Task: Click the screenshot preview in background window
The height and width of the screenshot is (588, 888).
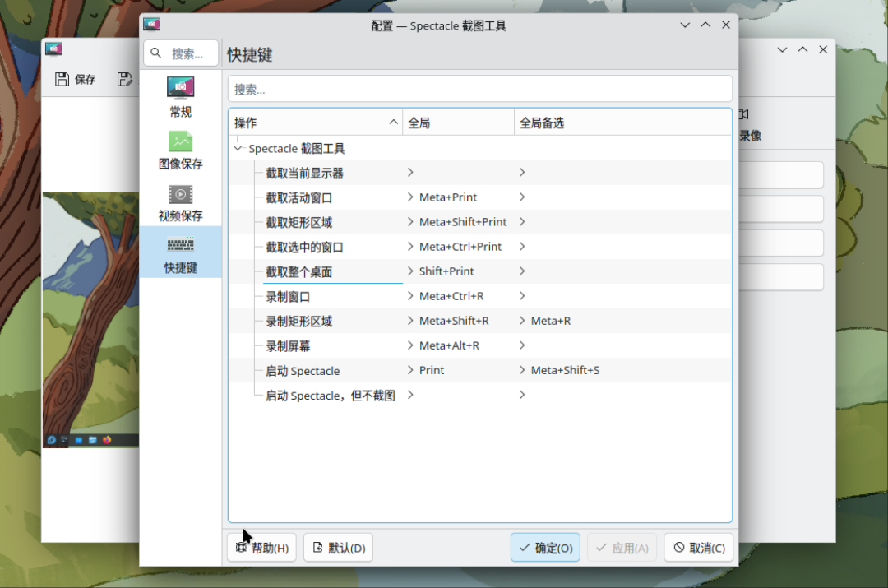Action: click(x=90, y=320)
